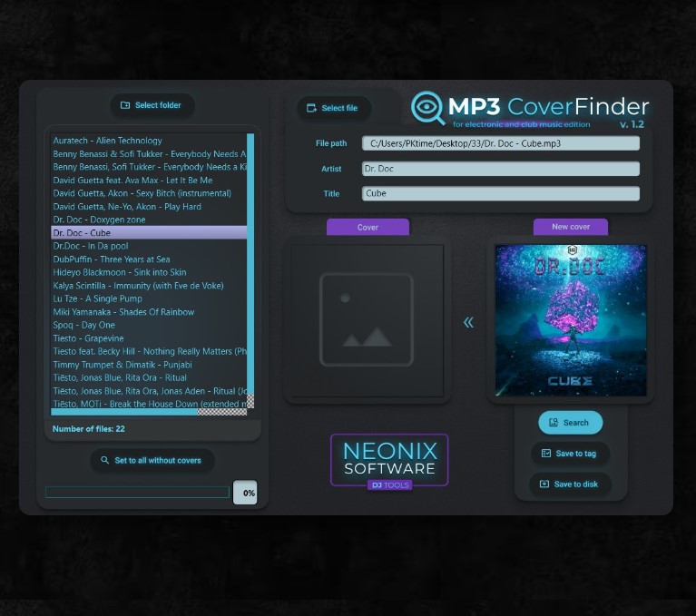
Task: Switch to the Cover tab label
Action: tap(368, 227)
